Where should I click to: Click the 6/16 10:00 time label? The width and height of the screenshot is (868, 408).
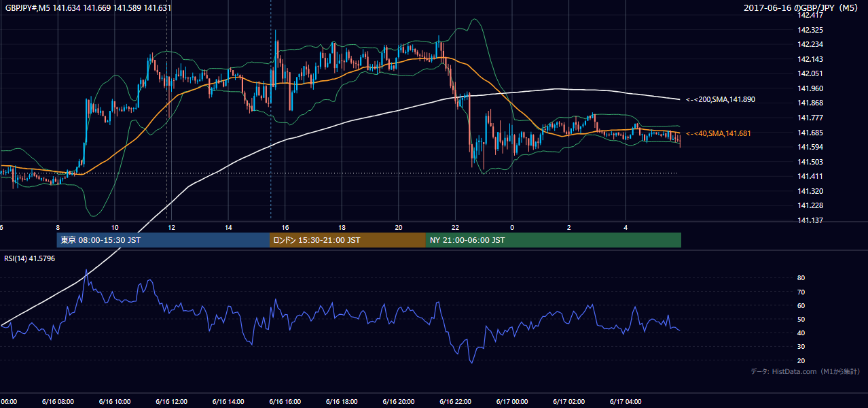pyautogui.click(x=115, y=402)
